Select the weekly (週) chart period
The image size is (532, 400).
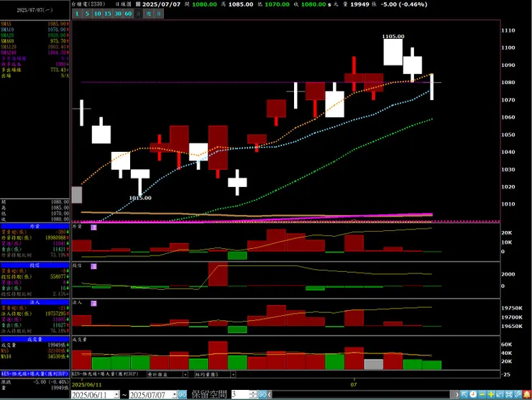149,14
